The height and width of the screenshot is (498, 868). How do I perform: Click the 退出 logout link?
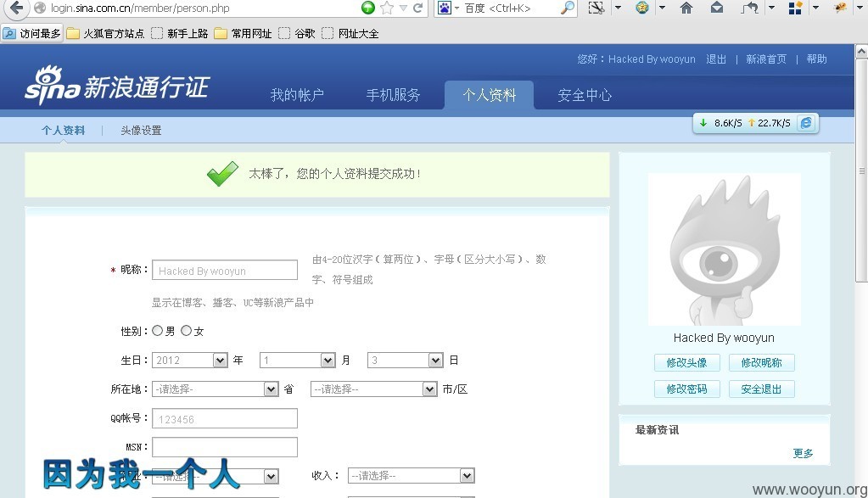716,59
